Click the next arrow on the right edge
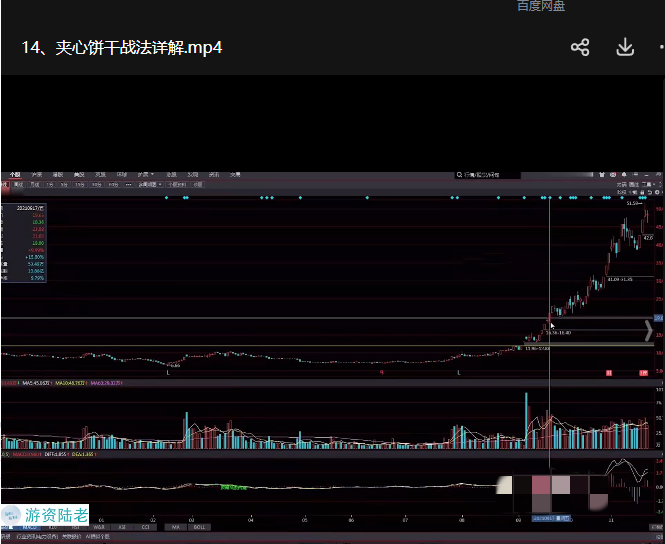This screenshot has height=544, width=665. (x=649, y=331)
